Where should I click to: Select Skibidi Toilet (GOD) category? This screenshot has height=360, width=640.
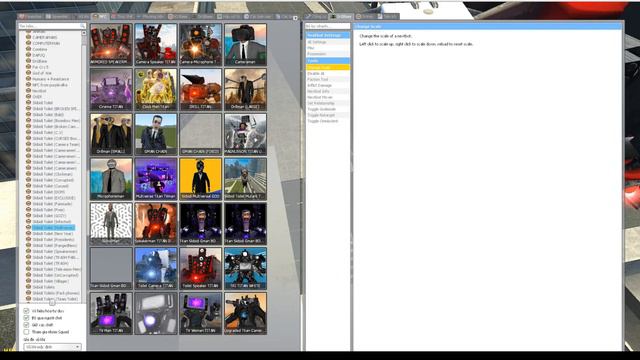[x=49, y=216]
